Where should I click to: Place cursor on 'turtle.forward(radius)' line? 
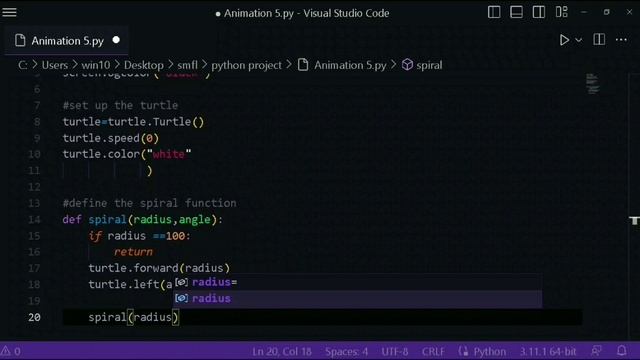click(x=159, y=268)
